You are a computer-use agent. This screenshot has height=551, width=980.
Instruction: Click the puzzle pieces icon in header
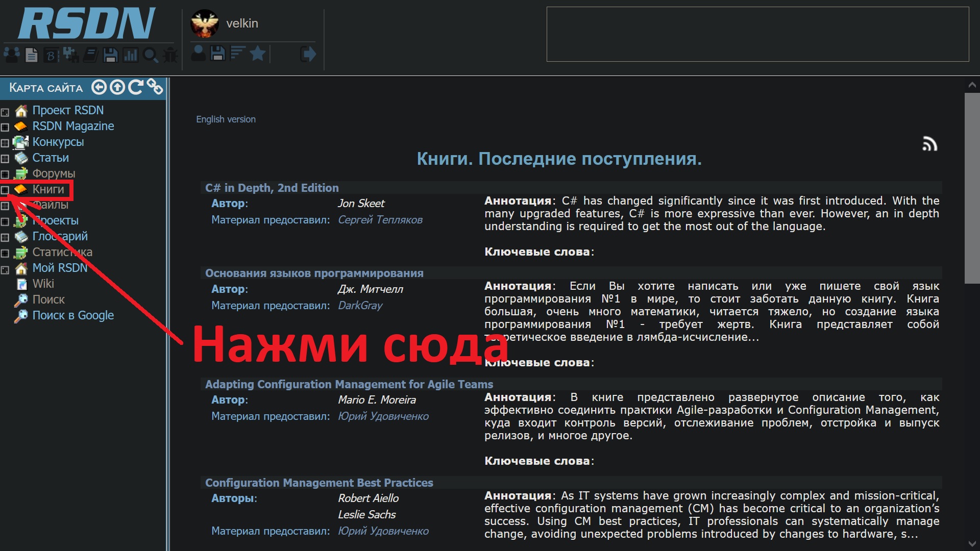[x=70, y=55]
